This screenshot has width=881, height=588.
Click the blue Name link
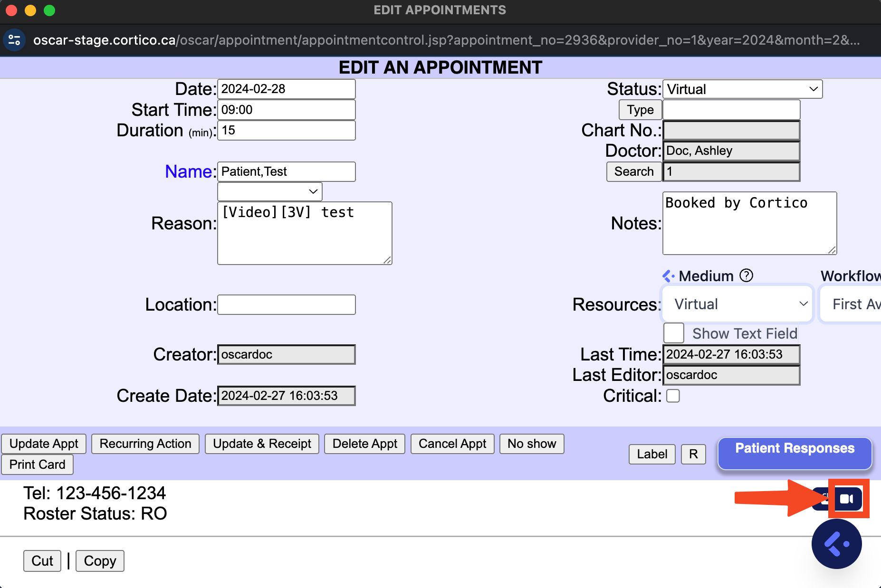coord(189,171)
